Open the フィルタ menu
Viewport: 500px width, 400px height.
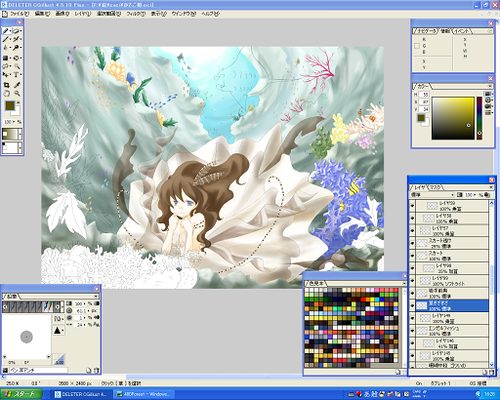pos(135,14)
